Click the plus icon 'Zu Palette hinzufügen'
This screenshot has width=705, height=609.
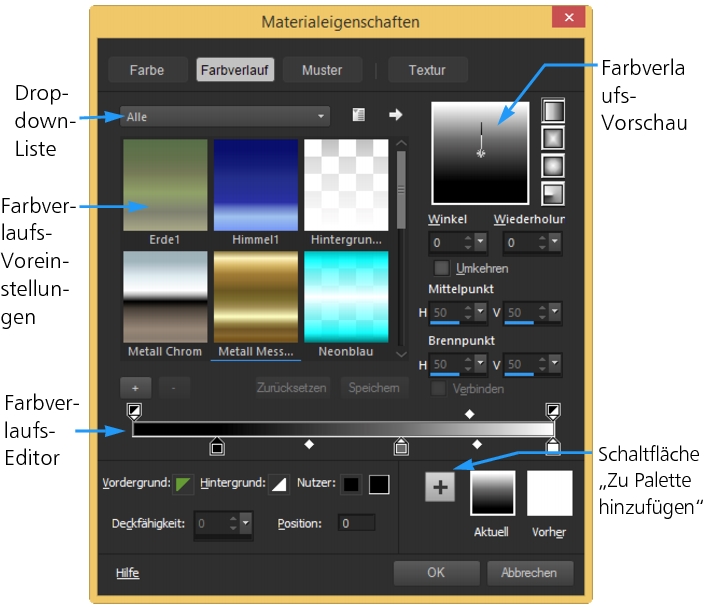tap(440, 487)
